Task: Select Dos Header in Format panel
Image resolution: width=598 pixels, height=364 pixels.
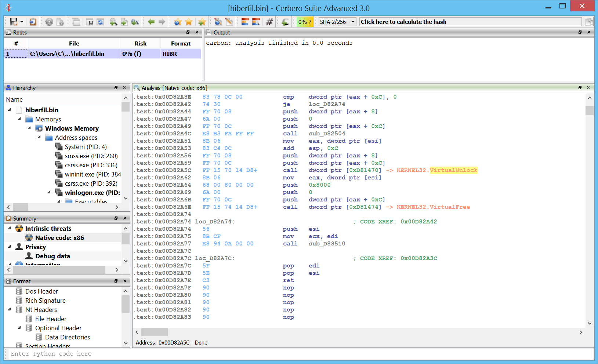Action: 41,291
